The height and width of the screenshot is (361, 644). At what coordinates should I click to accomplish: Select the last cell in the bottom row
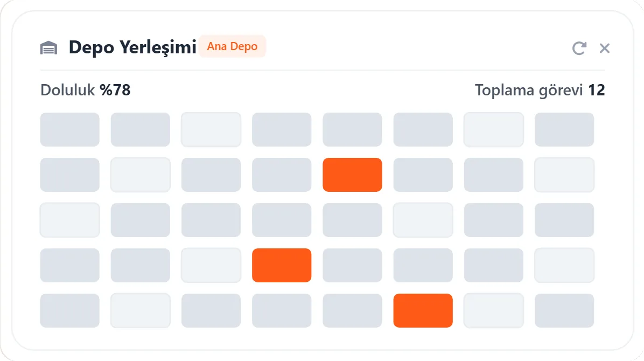pyautogui.click(x=564, y=310)
